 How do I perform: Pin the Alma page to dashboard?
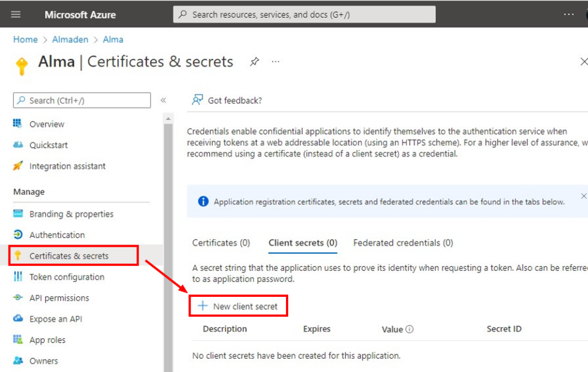pos(254,61)
